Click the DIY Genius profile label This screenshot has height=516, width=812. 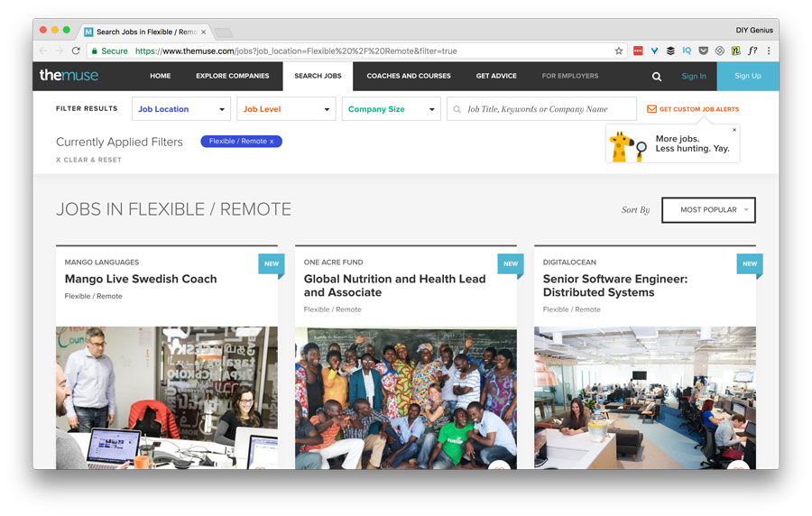[754, 30]
